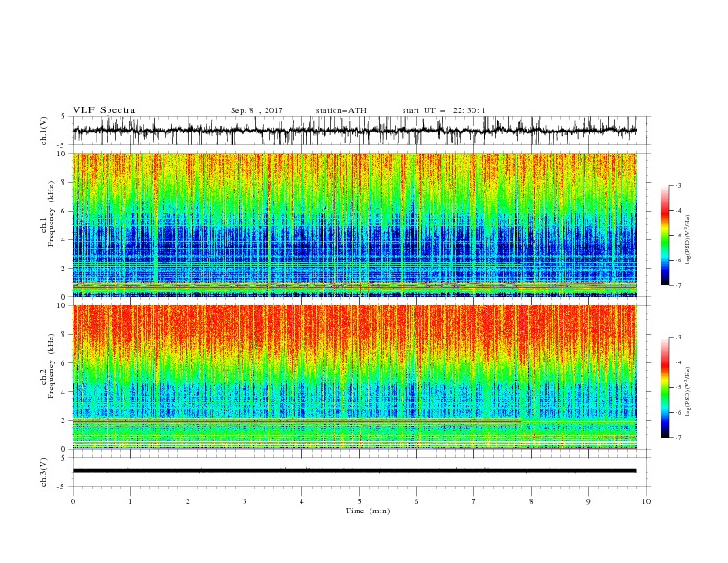
Task: Click the "station=ATH" label
Action: pos(341,110)
